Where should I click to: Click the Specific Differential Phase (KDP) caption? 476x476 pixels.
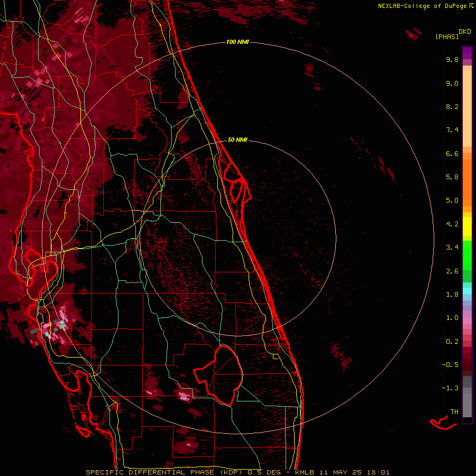pyautogui.click(x=165, y=472)
